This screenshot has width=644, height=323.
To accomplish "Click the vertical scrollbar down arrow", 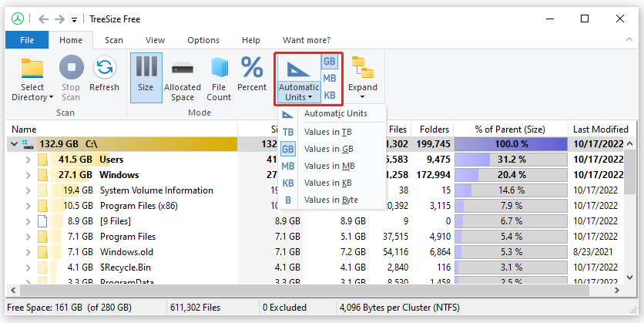I will [629, 278].
